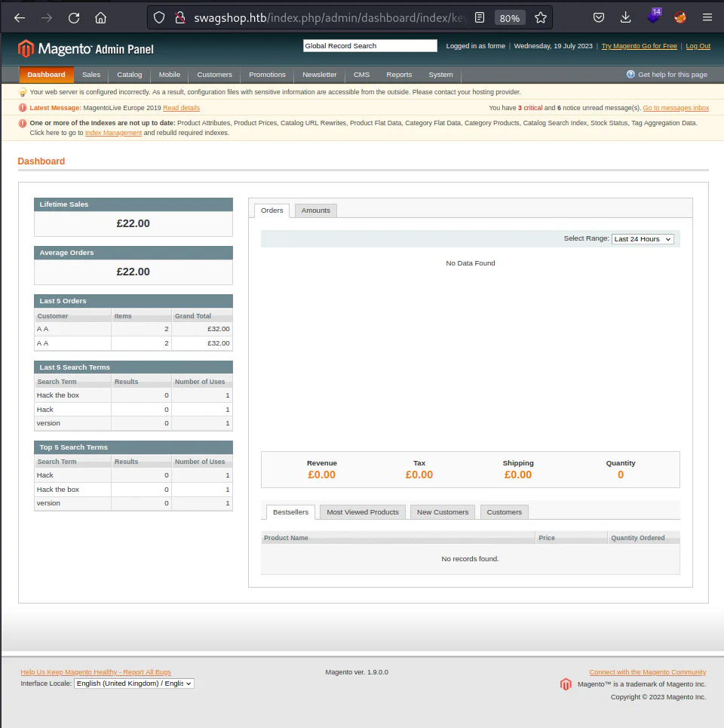
Task: Open the Pocket save icon
Action: (x=599, y=17)
